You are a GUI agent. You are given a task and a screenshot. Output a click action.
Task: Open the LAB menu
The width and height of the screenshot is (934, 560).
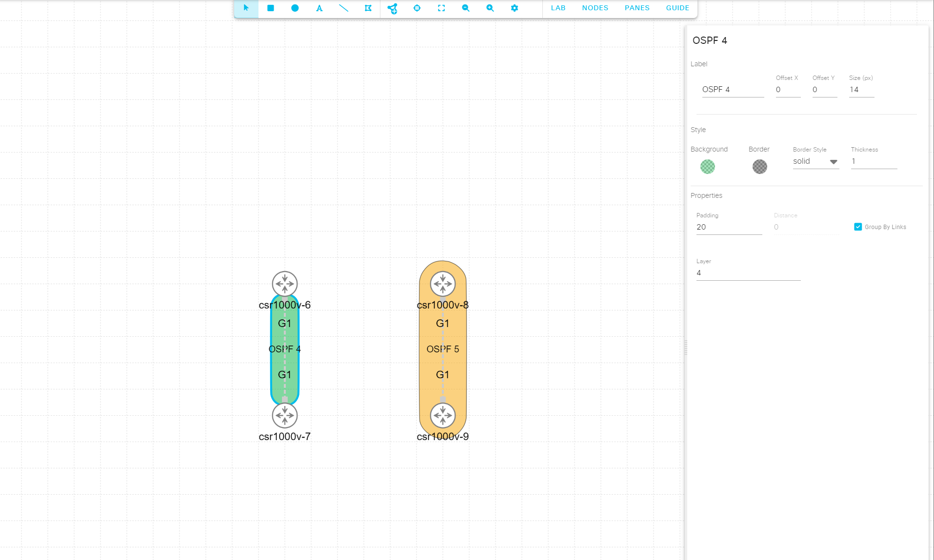pos(557,8)
